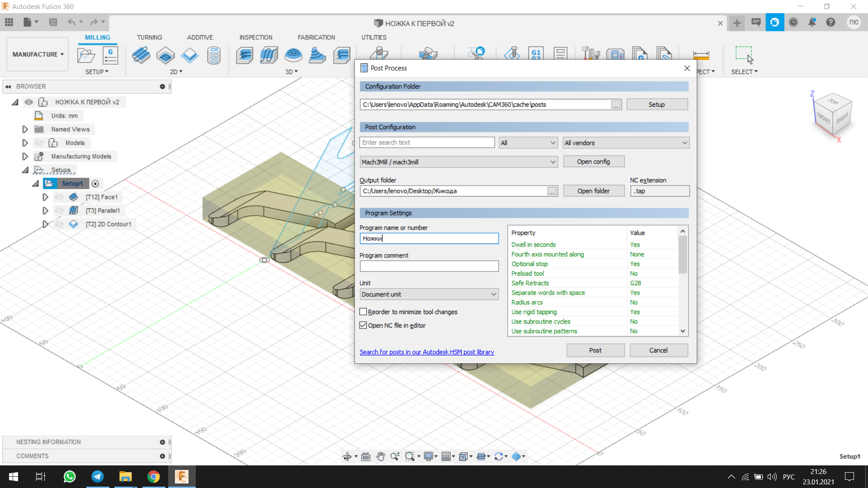Switch to the FABRICATION tab
This screenshot has height=488, width=868.
coord(316,38)
